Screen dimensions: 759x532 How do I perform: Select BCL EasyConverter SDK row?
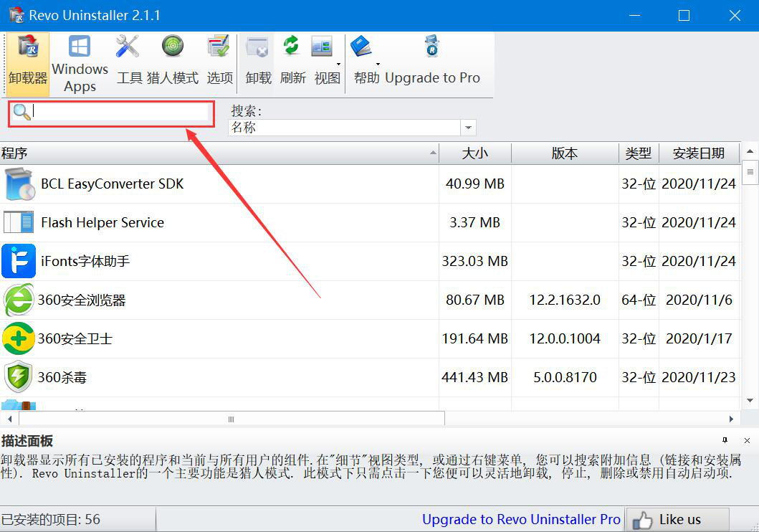(x=370, y=184)
